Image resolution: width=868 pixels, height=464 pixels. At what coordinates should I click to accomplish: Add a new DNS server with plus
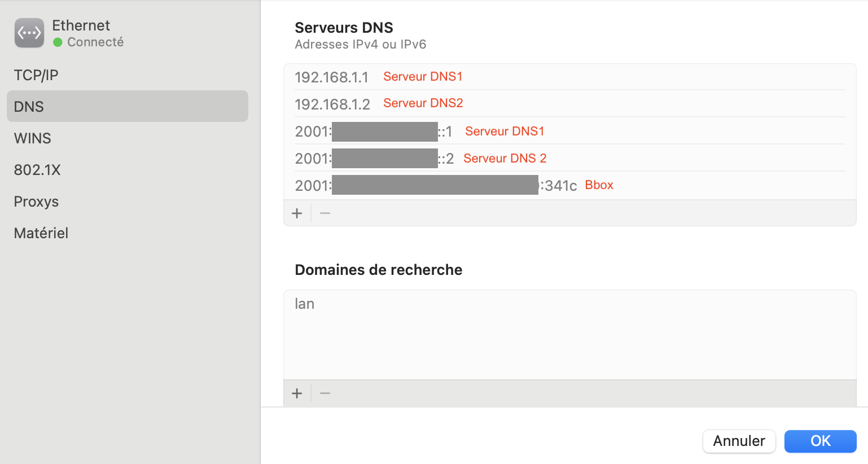297,213
